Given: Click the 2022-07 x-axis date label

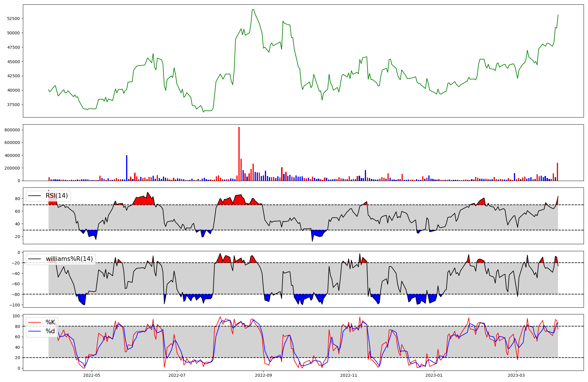Looking at the screenshot, I should [177, 375].
